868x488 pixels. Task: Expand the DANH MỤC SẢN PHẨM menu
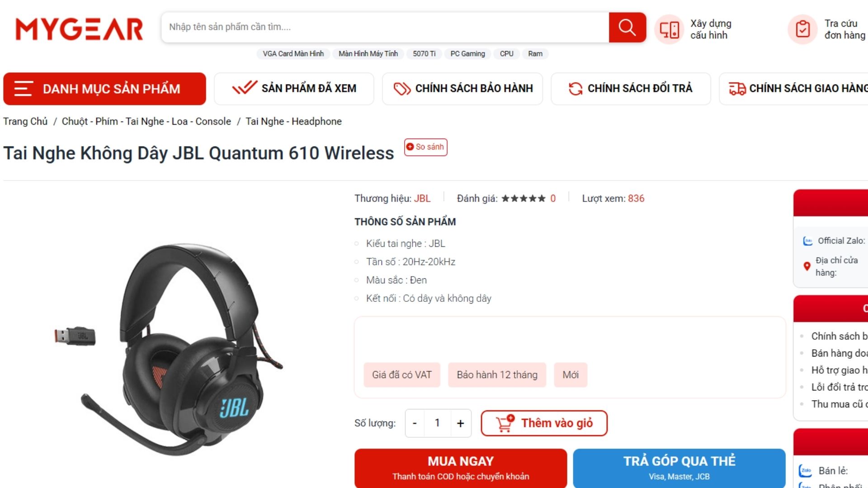point(104,89)
